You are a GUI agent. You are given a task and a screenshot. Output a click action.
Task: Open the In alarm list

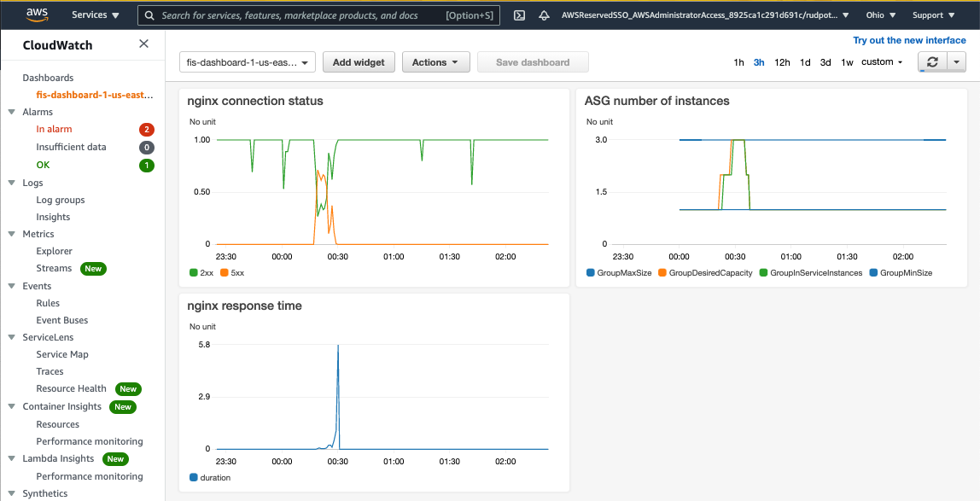click(54, 130)
